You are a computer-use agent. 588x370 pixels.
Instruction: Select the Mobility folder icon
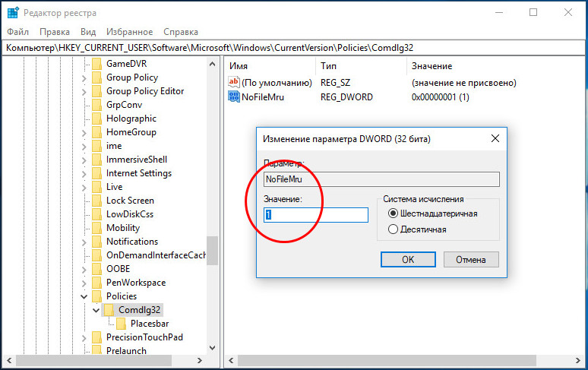pyautogui.click(x=96, y=228)
